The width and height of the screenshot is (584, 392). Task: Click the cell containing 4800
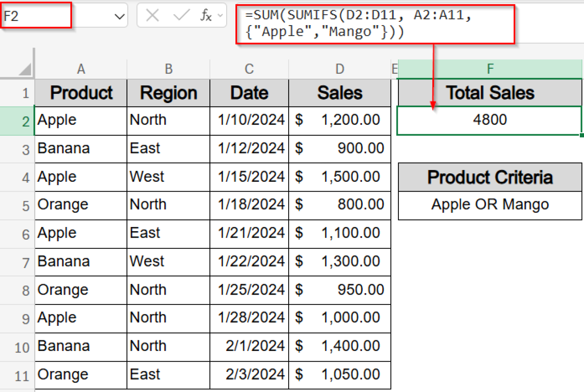point(490,120)
